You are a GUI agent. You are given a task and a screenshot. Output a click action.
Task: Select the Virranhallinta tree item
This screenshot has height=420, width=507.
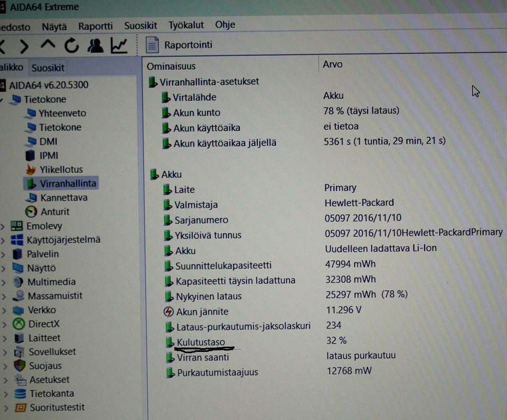click(x=61, y=184)
